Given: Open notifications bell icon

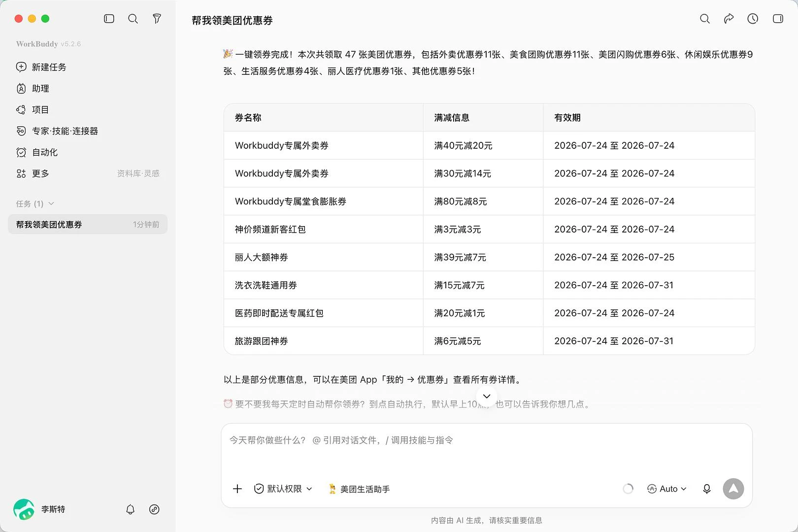Looking at the screenshot, I should [130, 509].
